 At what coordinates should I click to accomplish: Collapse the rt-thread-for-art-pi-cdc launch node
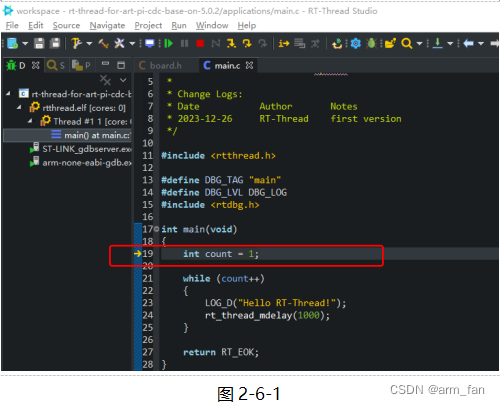point(8,94)
